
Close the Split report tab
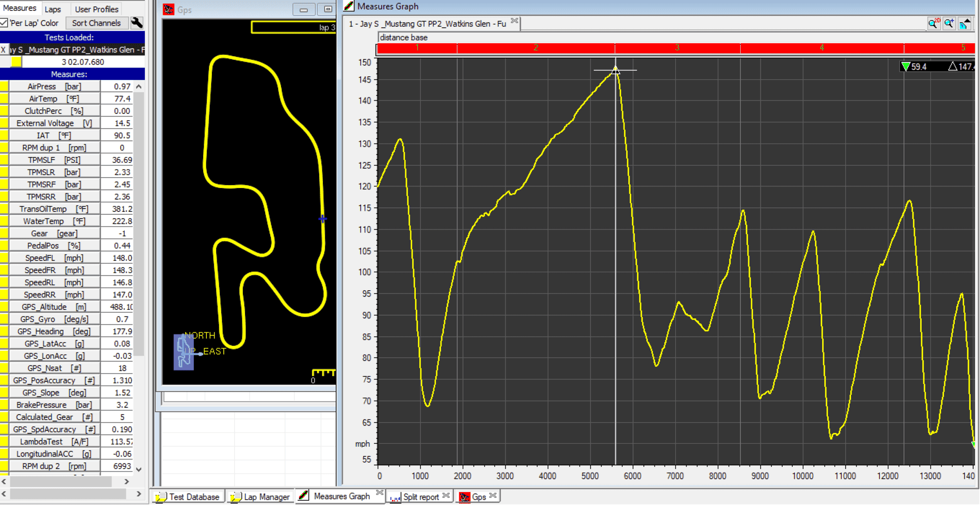point(446,496)
